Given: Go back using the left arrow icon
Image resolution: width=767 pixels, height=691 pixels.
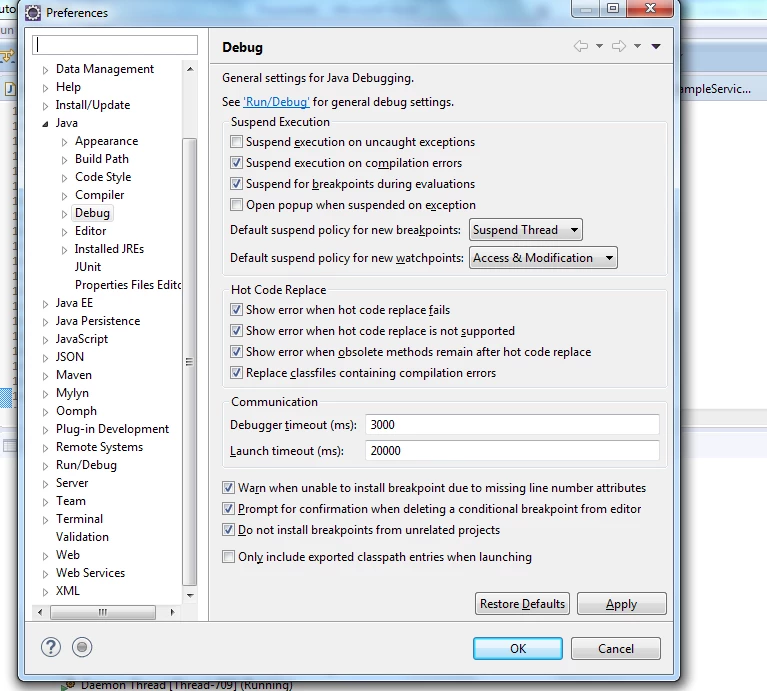Looking at the screenshot, I should tap(581, 46).
